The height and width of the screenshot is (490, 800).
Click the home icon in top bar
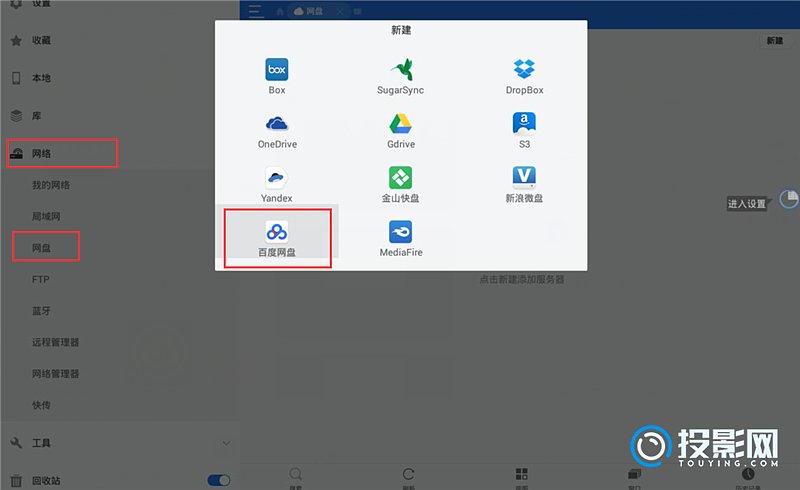(280, 11)
